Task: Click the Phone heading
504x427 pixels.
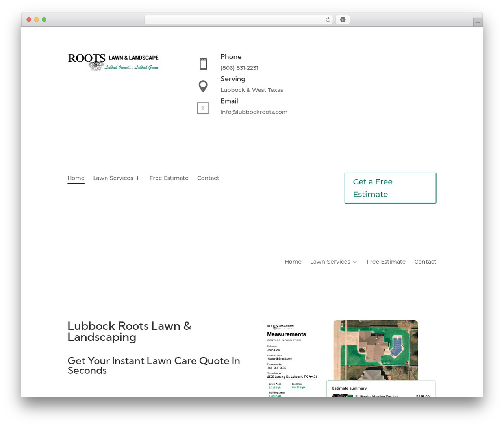Action: [231, 57]
